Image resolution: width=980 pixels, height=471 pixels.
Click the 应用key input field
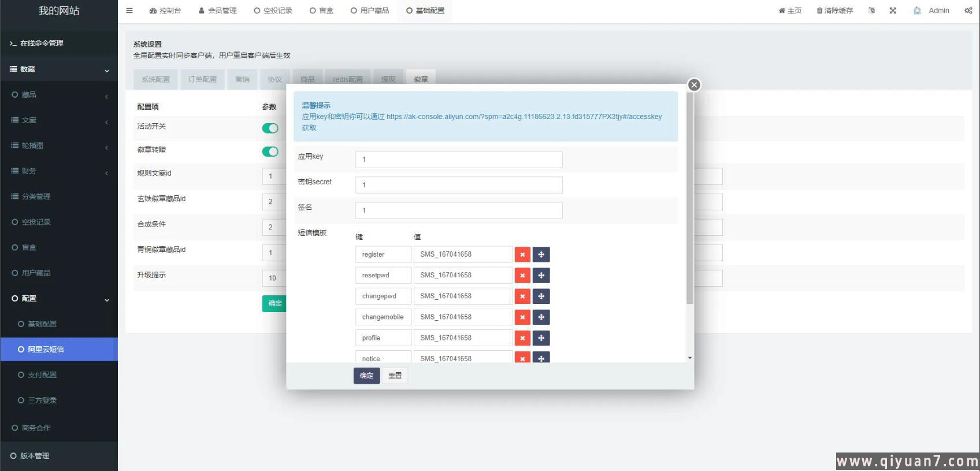[459, 160]
